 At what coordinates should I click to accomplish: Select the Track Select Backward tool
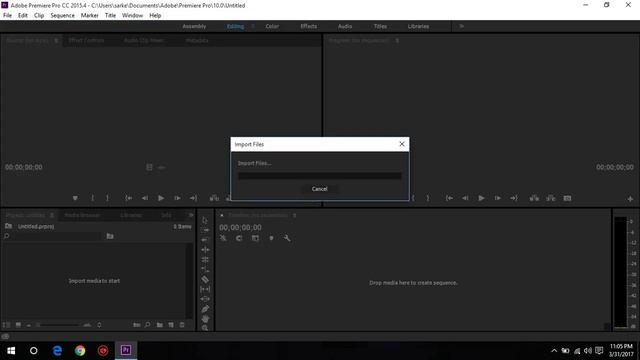205,240
